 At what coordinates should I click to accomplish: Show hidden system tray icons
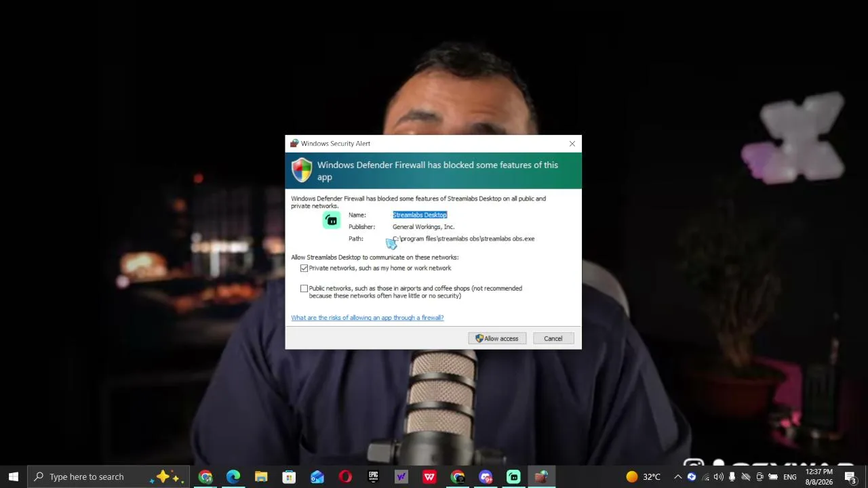click(x=677, y=476)
